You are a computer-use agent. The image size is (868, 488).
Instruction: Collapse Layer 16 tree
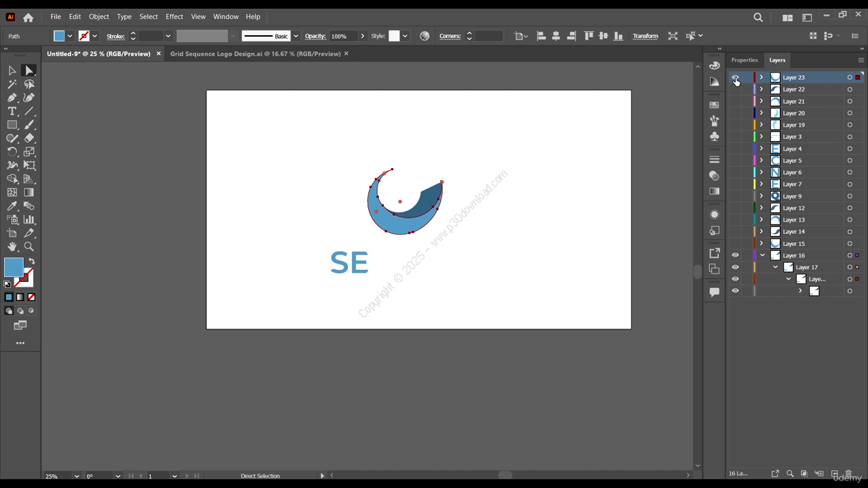(762, 256)
